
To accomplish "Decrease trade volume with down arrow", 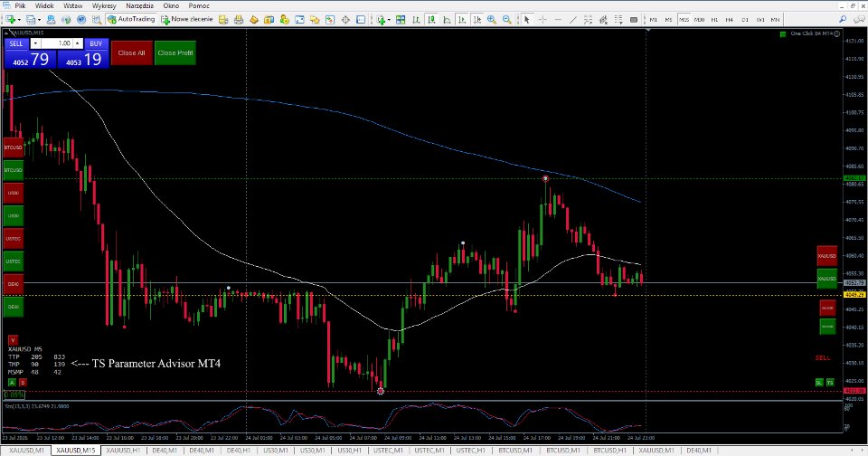I will click(35, 43).
